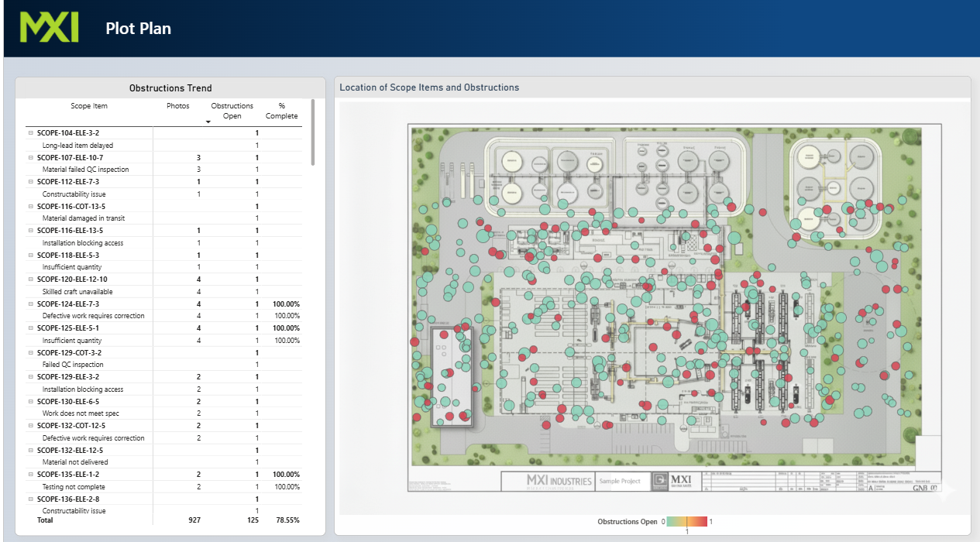Click the Obstructions Open color gradient legend
Viewport: 980px width, 542px height.
[x=687, y=522]
